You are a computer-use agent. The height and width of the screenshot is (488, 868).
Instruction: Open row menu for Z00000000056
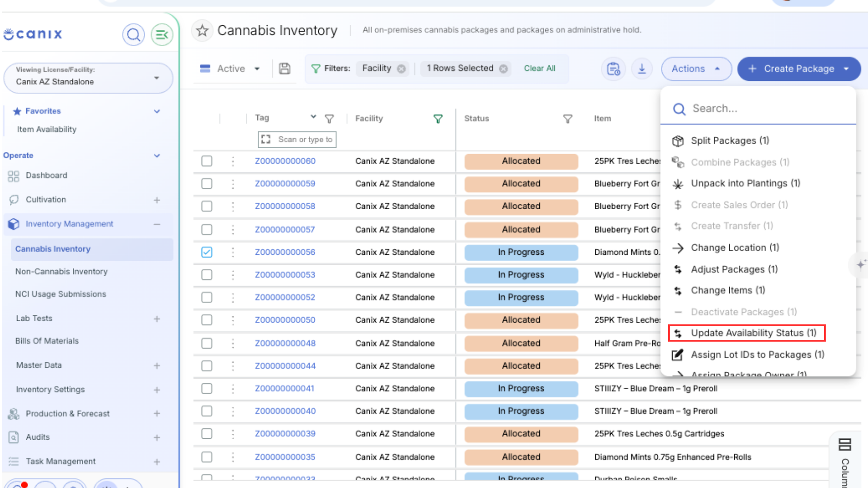point(233,252)
